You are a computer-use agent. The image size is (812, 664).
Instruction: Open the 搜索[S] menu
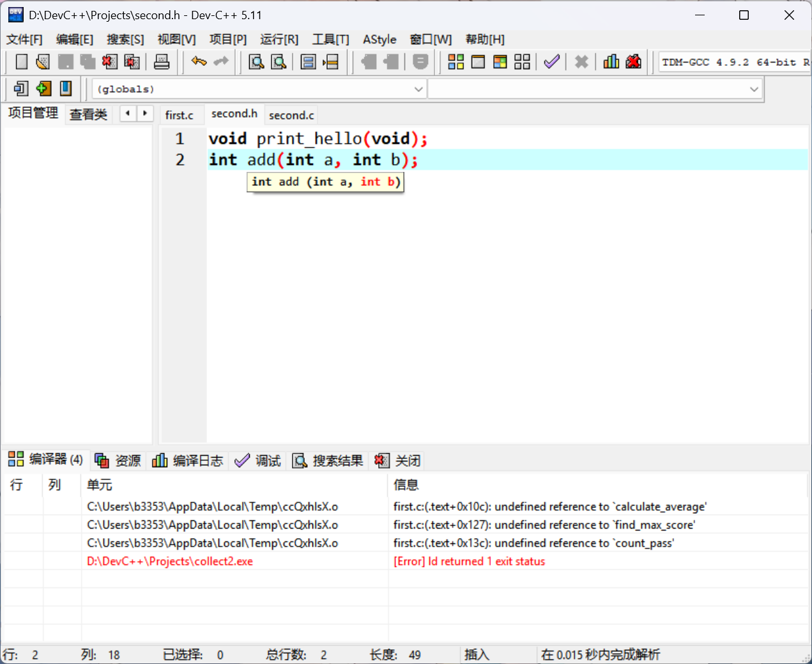(125, 40)
